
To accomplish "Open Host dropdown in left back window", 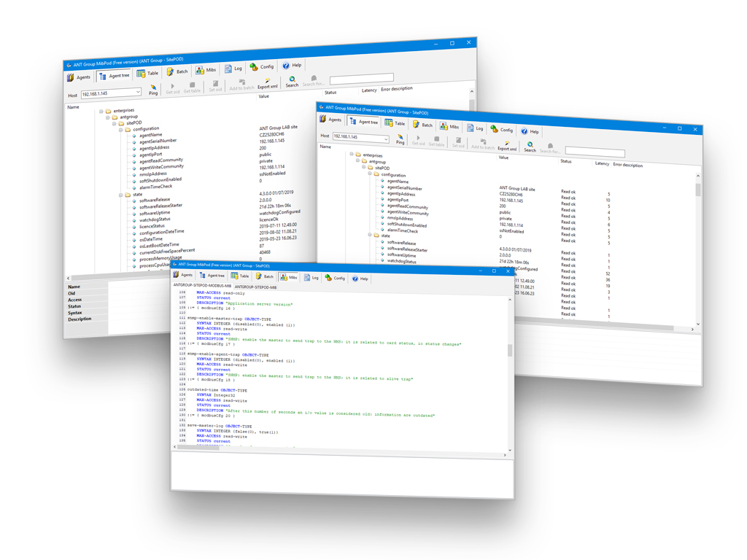I will tap(138, 91).
